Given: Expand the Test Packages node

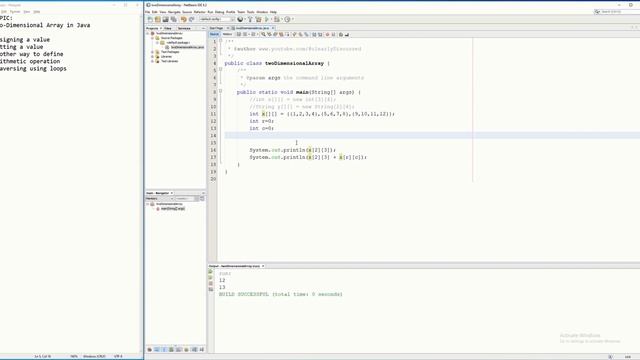Looking at the screenshot, I should [x=152, y=52].
